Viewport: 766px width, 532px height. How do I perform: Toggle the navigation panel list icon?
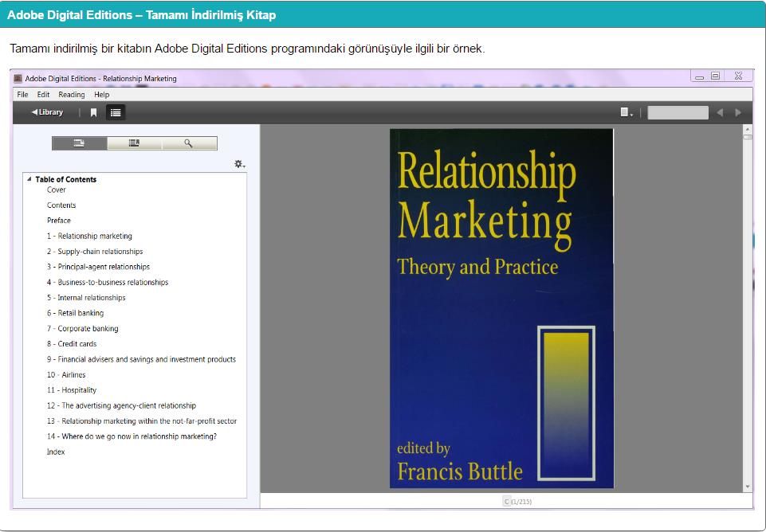pyautogui.click(x=116, y=113)
